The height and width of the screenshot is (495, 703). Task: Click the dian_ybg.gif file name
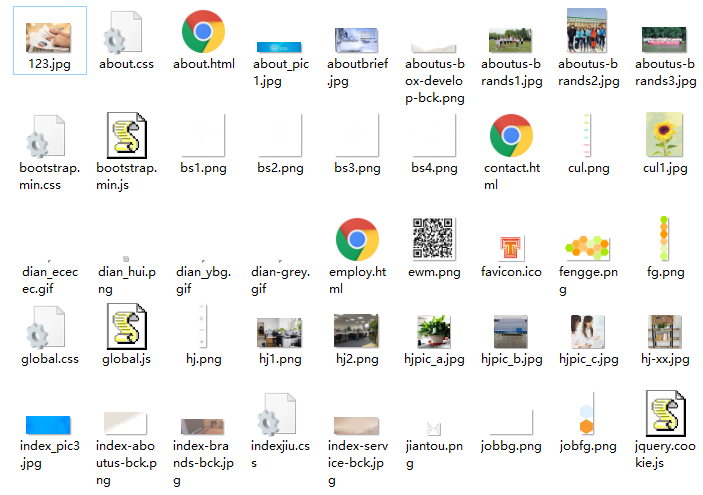(x=204, y=280)
